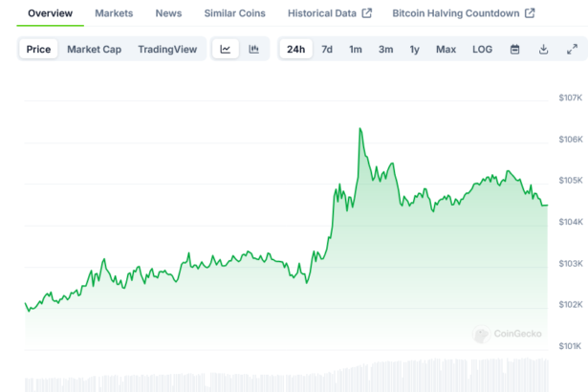Image resolution: width=588 pixels, height=392 pixels.
Task: Expand the chart to fullscreen
Action: pyautogui.click(x=572, y=49)
